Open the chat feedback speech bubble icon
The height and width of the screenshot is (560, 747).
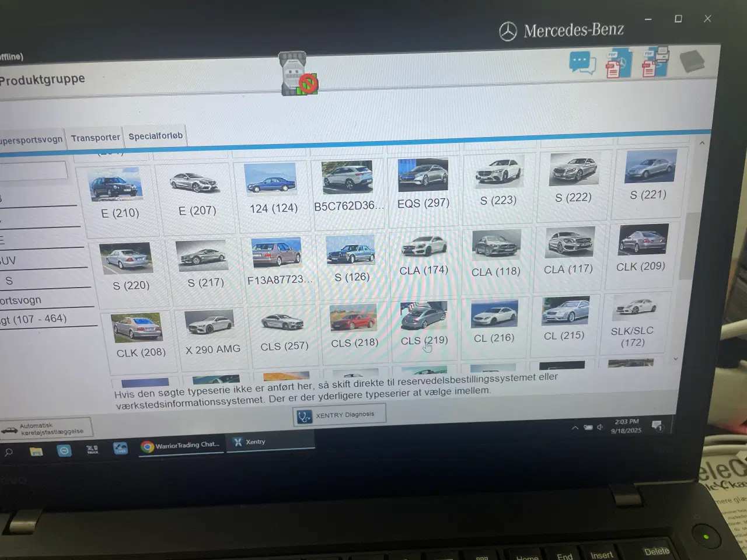point(582,63)
